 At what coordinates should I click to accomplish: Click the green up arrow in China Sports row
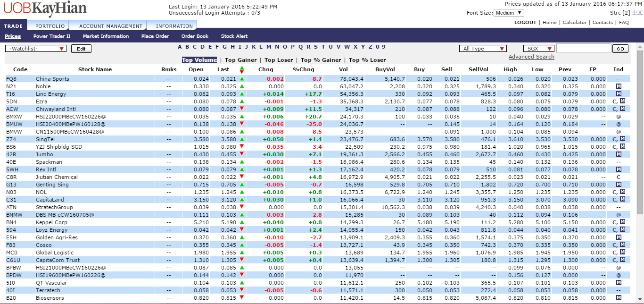pyautogui.click(x=242, y=79)
